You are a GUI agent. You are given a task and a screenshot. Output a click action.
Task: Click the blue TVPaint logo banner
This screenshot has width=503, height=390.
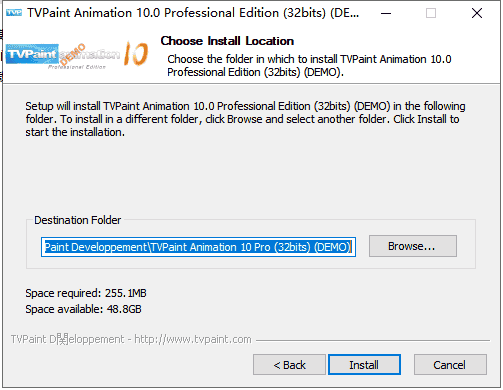[32, 54]
